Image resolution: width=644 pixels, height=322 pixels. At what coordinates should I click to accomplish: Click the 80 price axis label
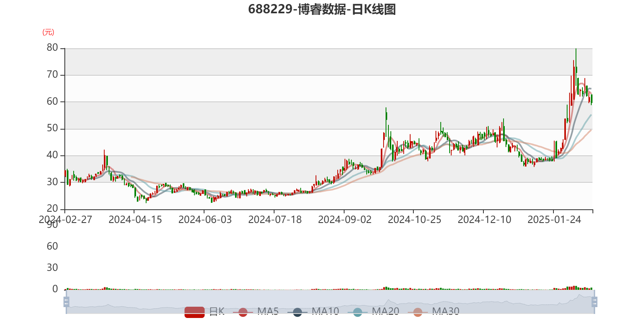(x=52, y=48)
